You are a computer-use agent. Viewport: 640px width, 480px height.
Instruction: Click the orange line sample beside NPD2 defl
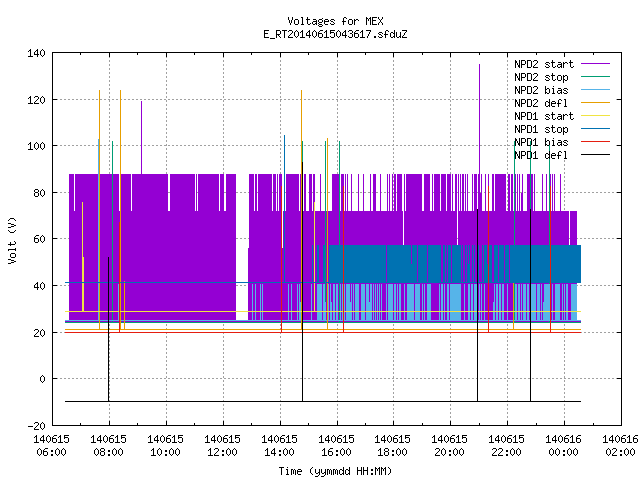tap(595, 102)
